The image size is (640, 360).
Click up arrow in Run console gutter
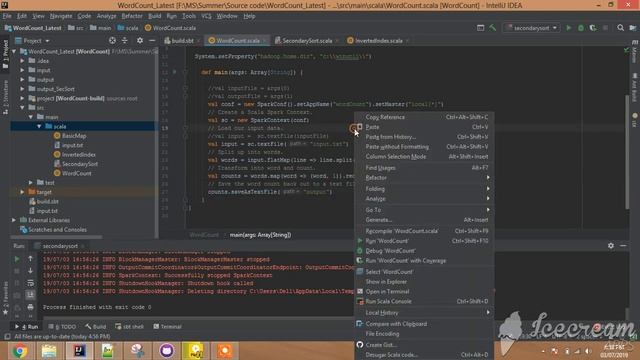[30, 258]
